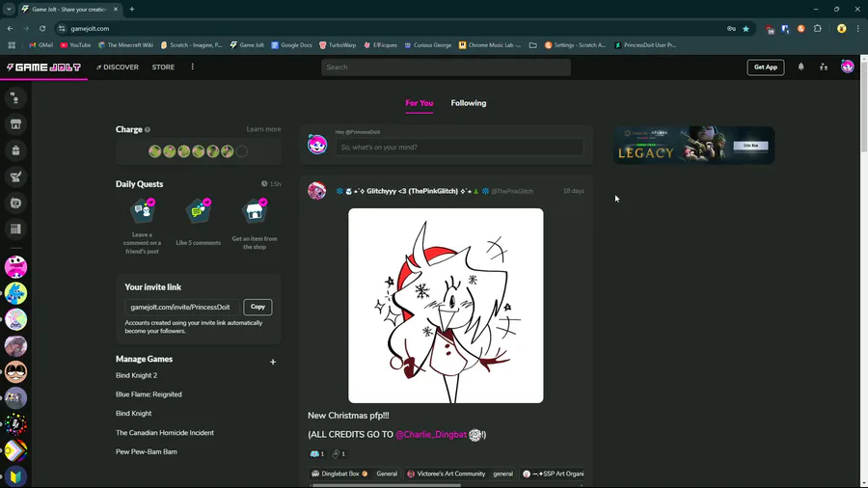Open the chat icon in left sidebar
This screenshot has width=868, height=488.
(x=15, y=98)
